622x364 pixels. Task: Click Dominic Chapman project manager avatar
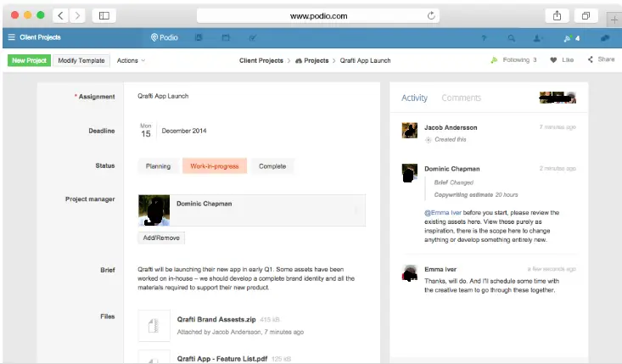(154, 210)
